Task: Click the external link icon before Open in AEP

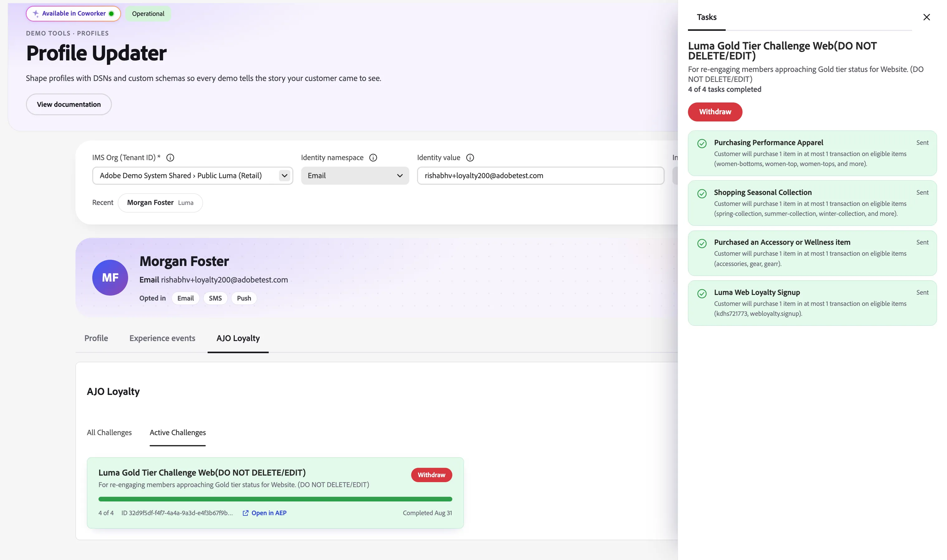Action: [x=245, y=513]
